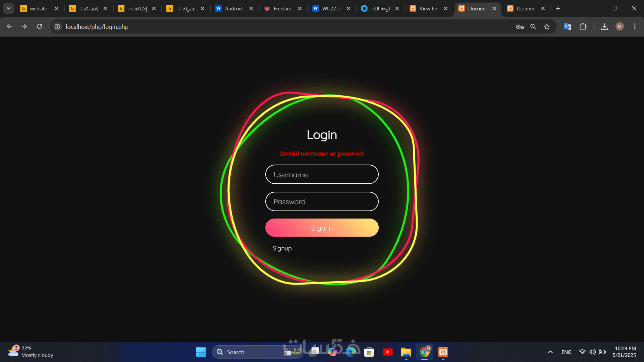Expand the tab search dropdown
The width and height of the screenshot is (644, 362).
tap(8, 8)
